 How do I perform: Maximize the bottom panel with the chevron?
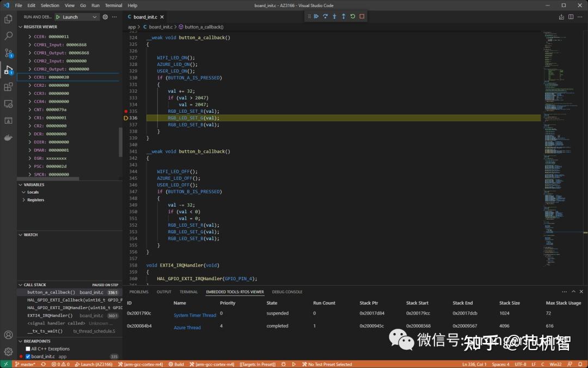[573, 291]
